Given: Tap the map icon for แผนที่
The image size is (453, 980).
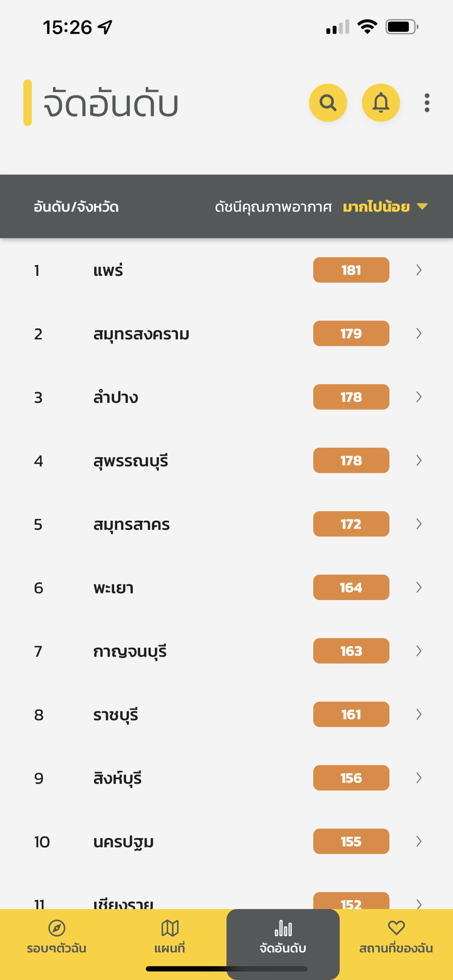Looking at the screenshot, I should [170, 928].
